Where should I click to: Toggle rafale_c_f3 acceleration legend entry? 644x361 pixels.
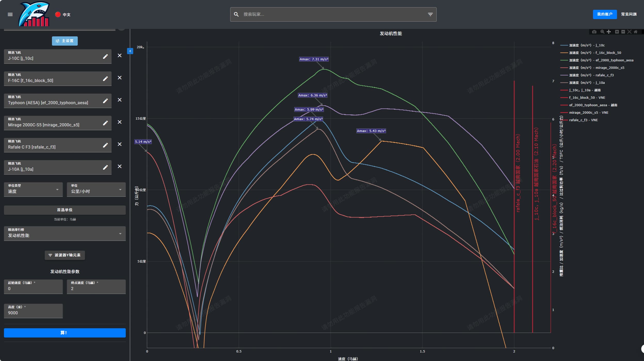coord(591,75)
